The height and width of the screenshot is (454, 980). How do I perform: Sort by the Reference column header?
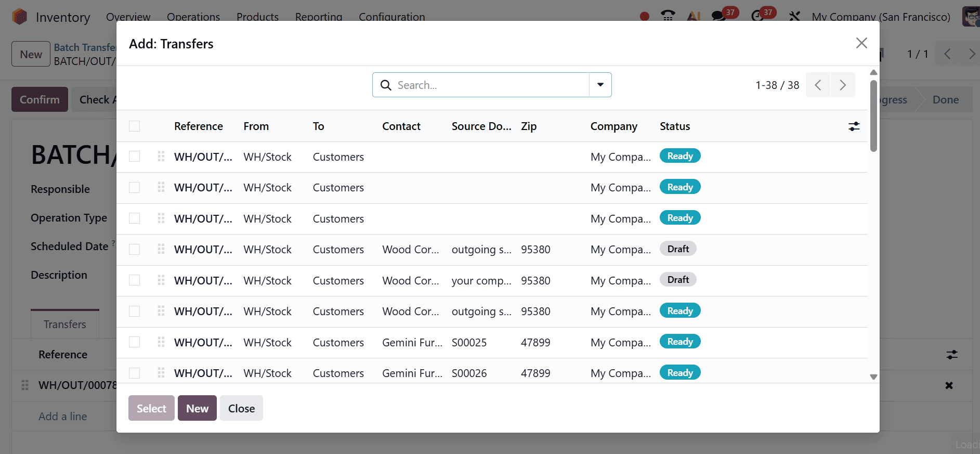coord(199,126)
